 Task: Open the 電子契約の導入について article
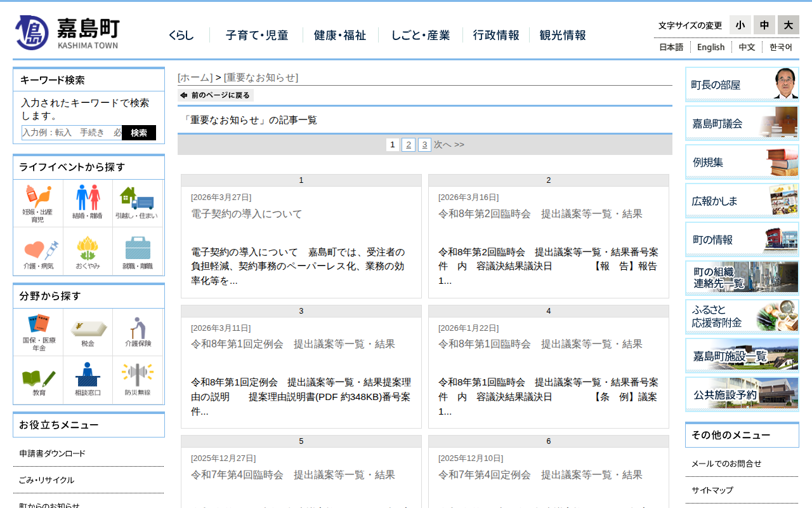(x=246, y=214)
